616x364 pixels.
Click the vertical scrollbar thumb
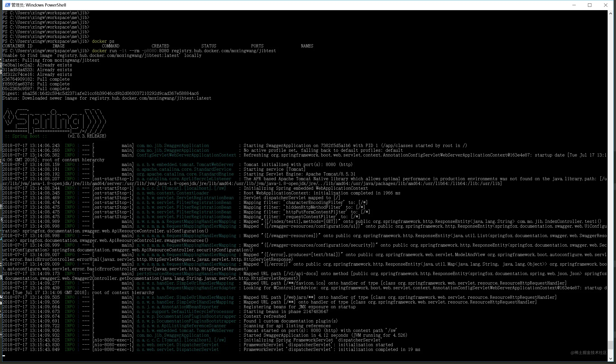tap(610, 345)
